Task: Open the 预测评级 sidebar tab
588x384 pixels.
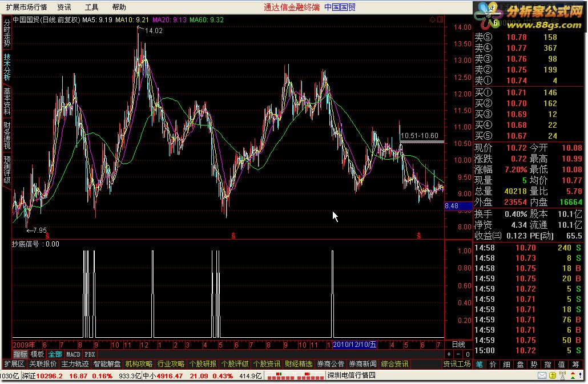Action: pyautogui.click(x=7, y=169)
